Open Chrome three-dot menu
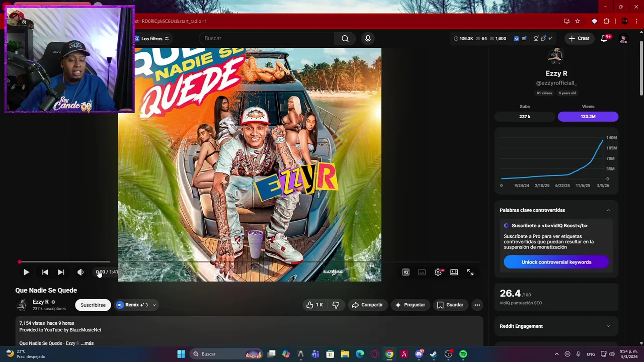 (636, 21)
